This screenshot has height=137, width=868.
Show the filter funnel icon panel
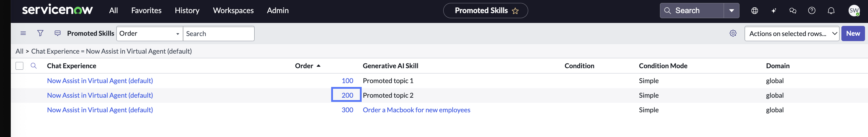40,33
